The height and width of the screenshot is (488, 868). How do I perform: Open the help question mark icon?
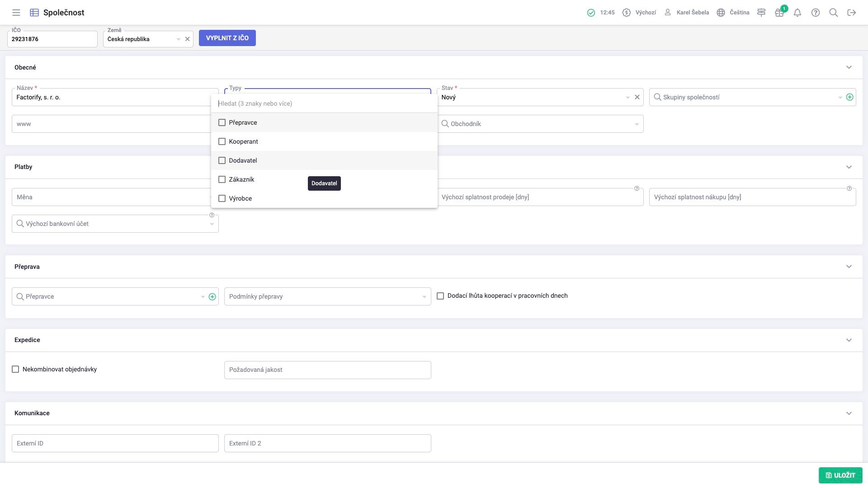point(816,13)
